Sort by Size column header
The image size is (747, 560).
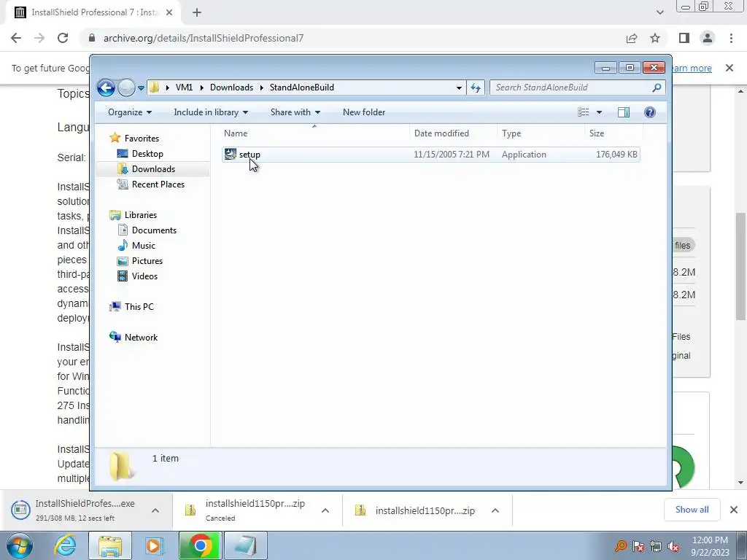pos(613,133)
